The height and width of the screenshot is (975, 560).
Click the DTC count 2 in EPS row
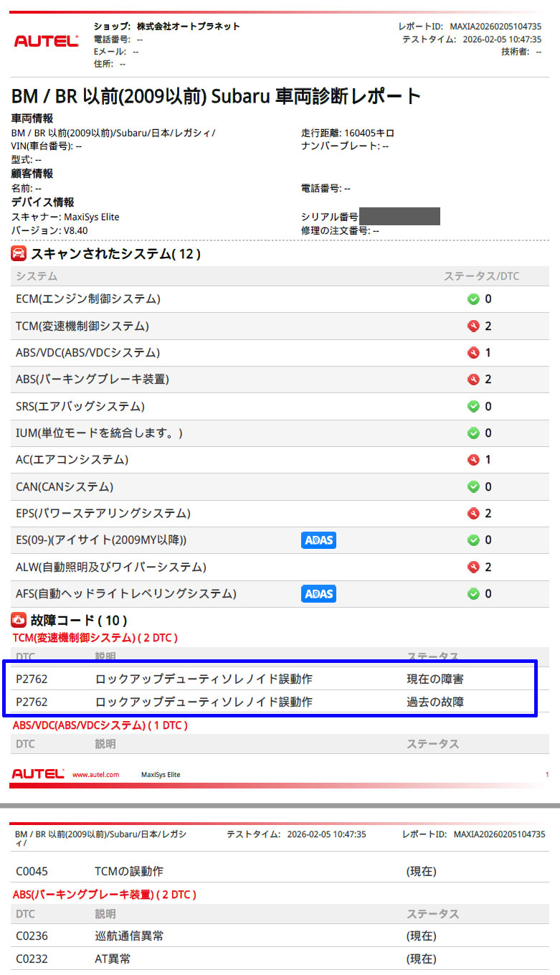click(488, 513)
